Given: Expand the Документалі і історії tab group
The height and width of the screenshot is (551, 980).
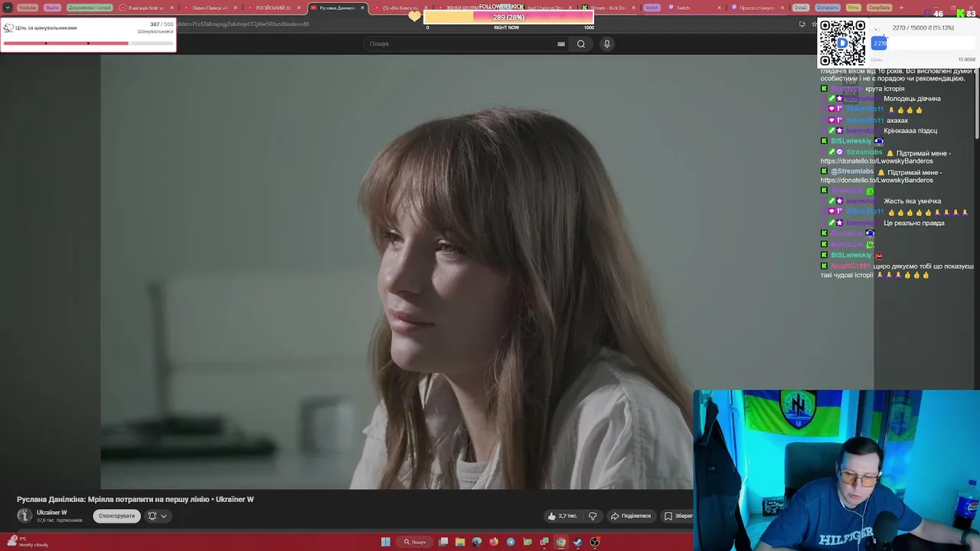Looking at the screenshot, I should click(x=89, y=8).
